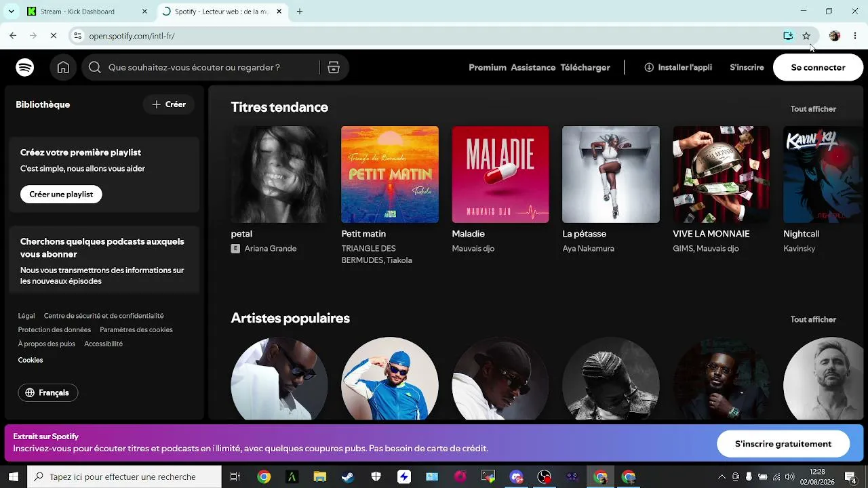Viewport: 868px width, 488px height.
Task: Click the Spotify logo
Action: (x=25, y=67)
